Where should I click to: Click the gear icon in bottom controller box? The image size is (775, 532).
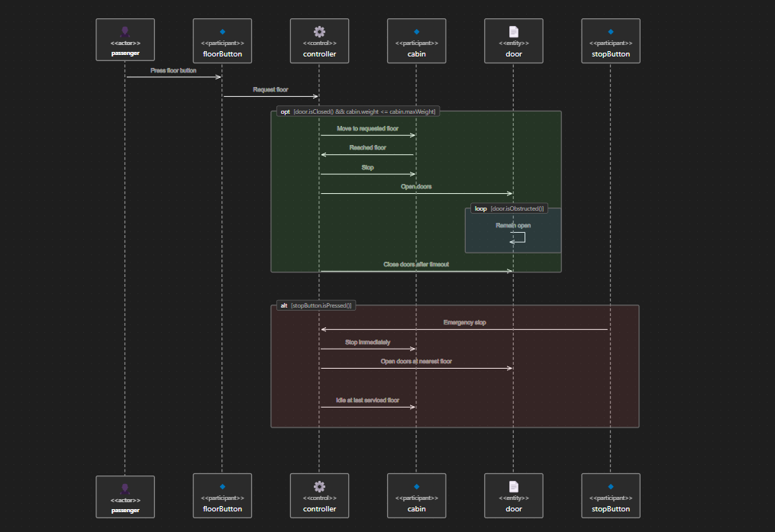[319, 486]
